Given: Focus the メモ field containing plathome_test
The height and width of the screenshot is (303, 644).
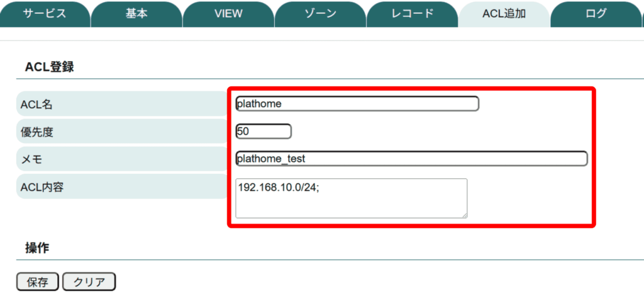Looking at the screenshot, I should pyautogui.click(x=411, y=159).
